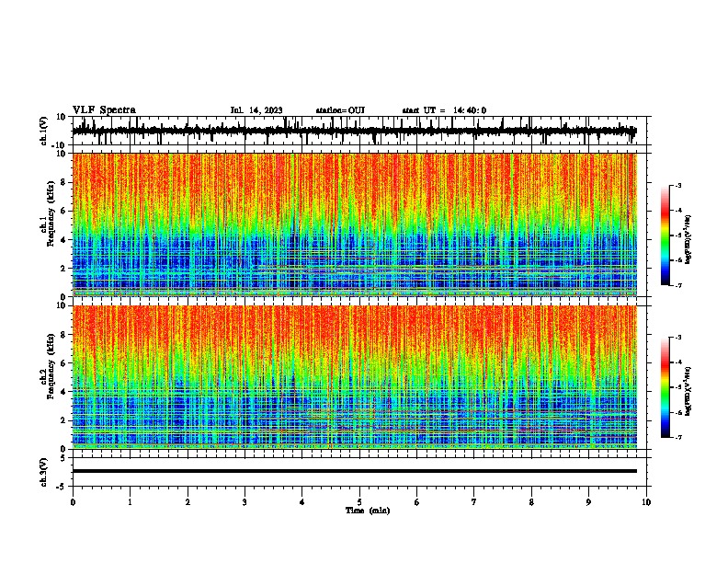Screen dimensions: 728x563
Task: Click the log(PSD) label beside ch.2 color scale
Action: [688, 391]
